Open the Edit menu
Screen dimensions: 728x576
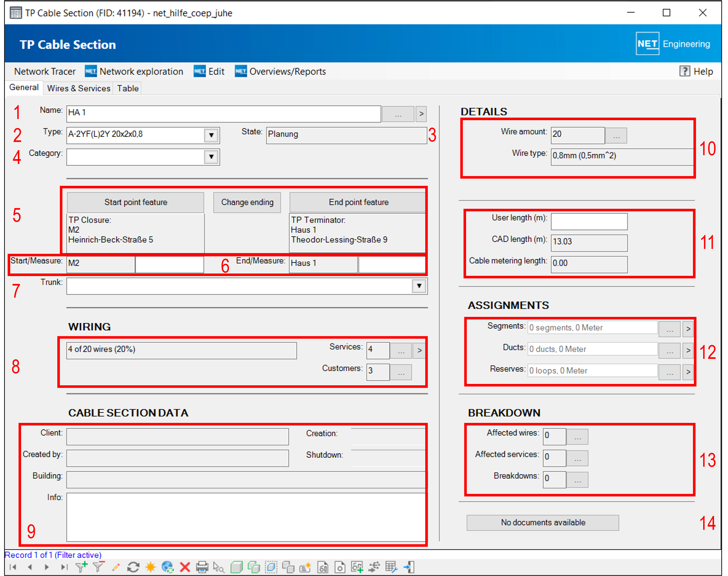click(x=209, y=71)
